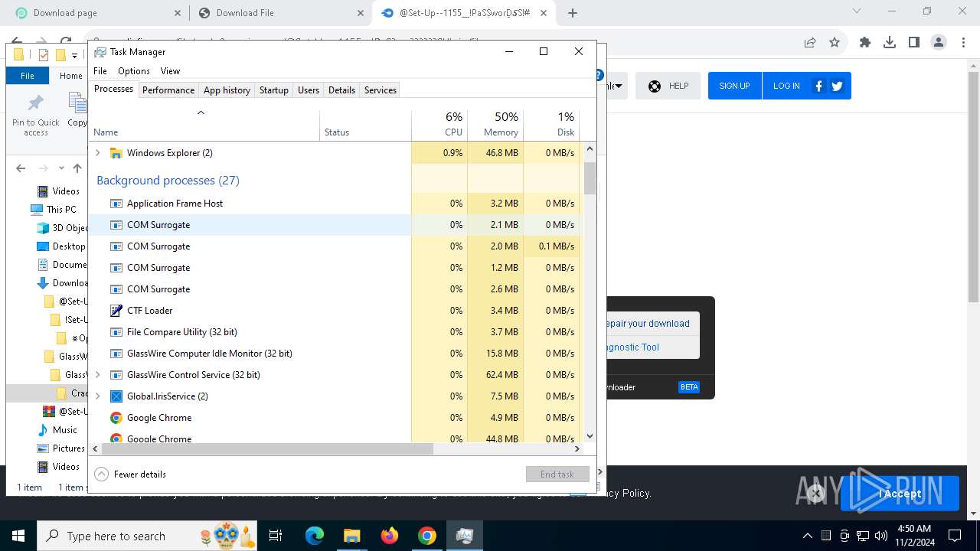Viewport: 980px width, 551px height.
Task: Switch to the Users tab
Action: click(x=309, y=90)
